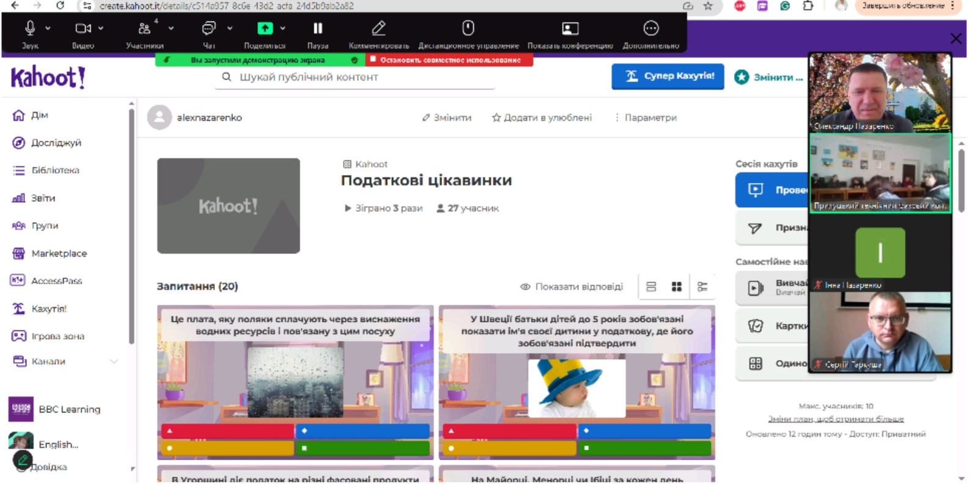Screen dimensions: 980x484
Task: Open Досліджуй in the sidebar
Action: click(47, 143)
